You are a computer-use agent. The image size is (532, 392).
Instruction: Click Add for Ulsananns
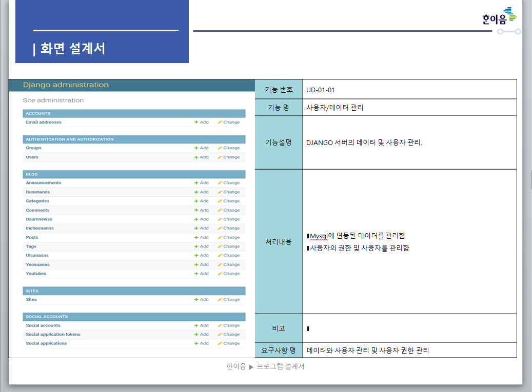(202, 256)
